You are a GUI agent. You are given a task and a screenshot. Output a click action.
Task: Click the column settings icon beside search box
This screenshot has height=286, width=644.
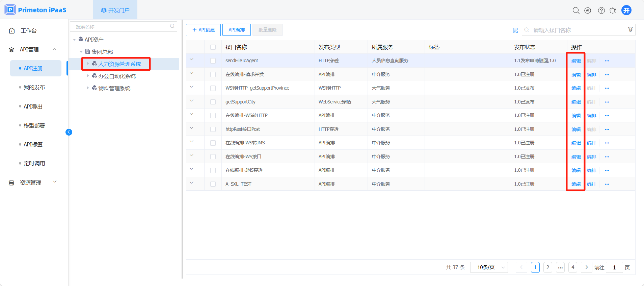pos(515,30)
